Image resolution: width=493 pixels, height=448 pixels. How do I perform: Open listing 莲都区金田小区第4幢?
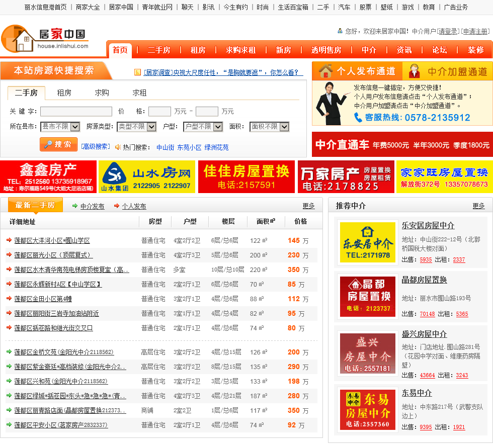(43, 299)
